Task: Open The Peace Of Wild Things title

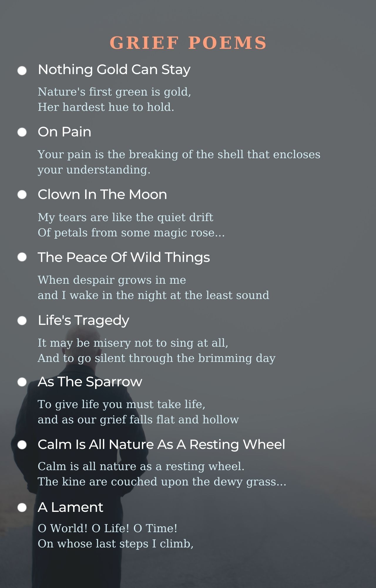Action: pos(124,257)
